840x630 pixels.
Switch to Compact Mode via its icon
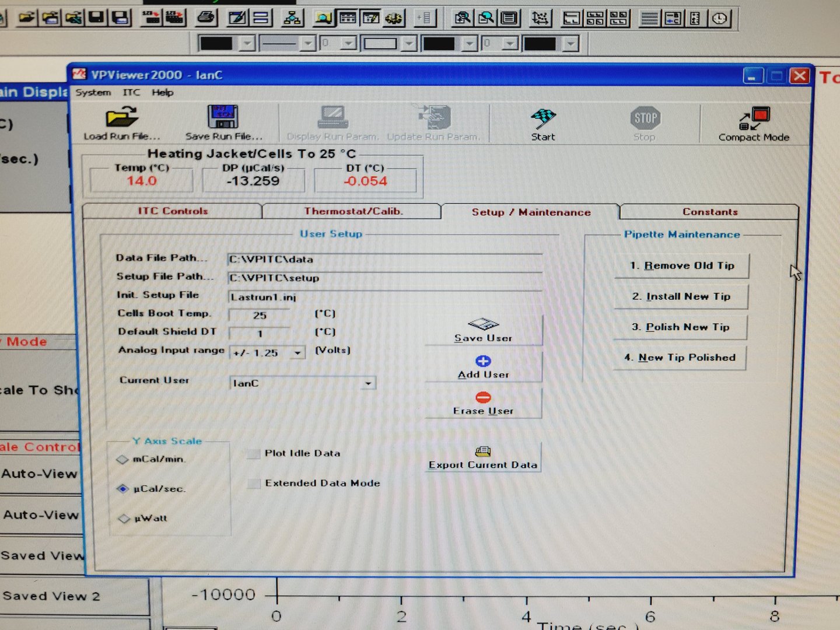754,118
